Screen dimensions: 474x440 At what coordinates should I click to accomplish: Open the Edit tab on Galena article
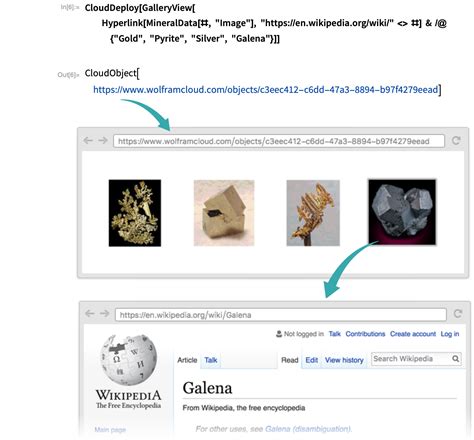[312, 360]
